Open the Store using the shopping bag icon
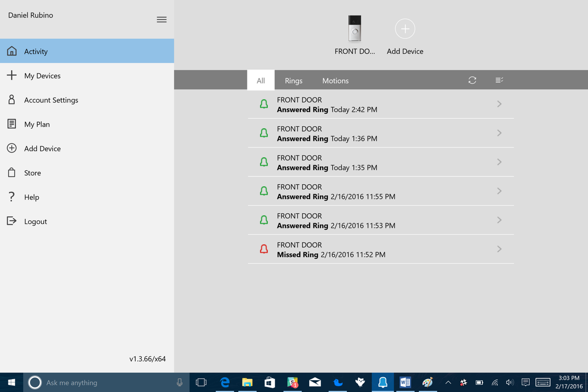Image resolution: width=588 pixels, height=392 pixels. (12, 172)
